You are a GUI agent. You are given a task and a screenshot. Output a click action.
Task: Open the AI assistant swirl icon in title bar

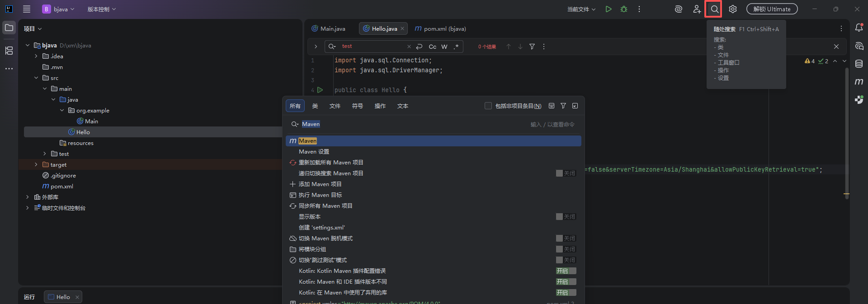(678, 9)
